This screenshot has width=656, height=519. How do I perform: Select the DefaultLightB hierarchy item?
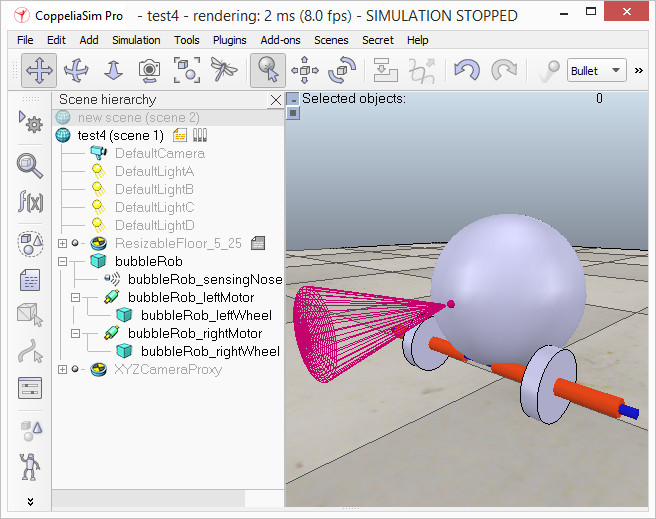[154, 189]
